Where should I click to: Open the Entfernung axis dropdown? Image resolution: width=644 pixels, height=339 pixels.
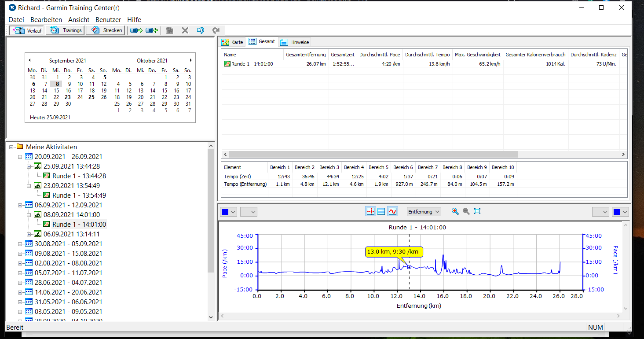tap(424, 212)
